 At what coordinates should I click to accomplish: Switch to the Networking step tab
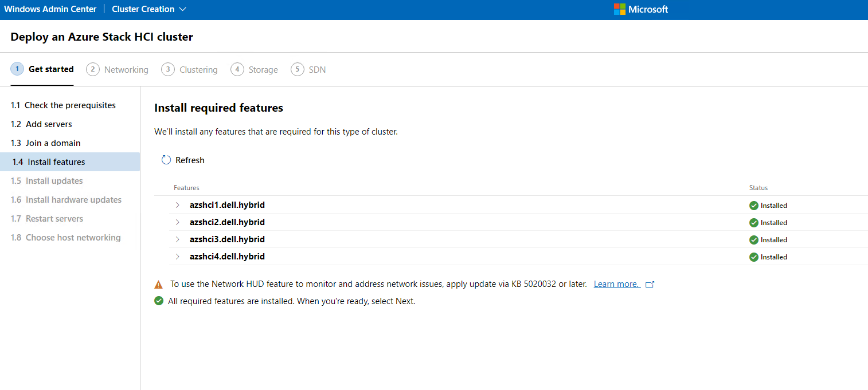coord(118,70)
